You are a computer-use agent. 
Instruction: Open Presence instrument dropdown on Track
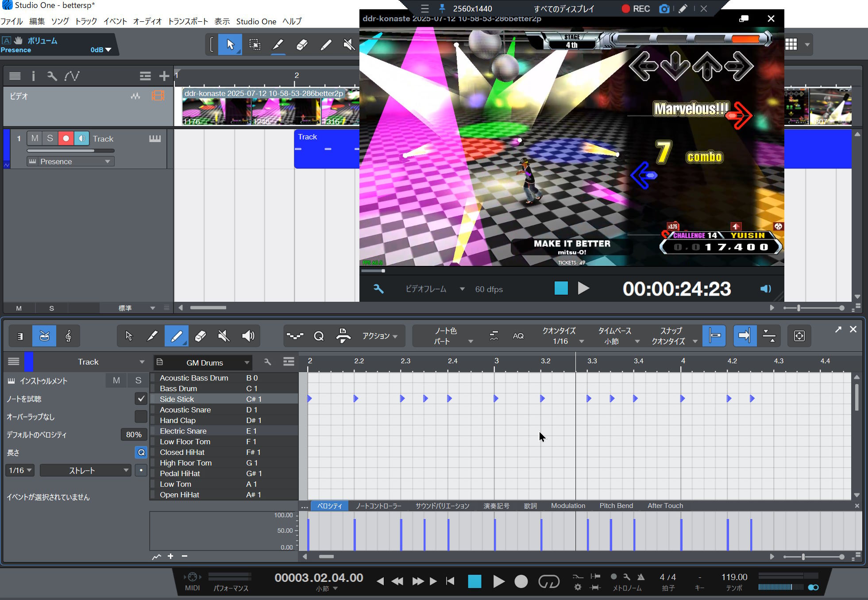coord(70,162)
